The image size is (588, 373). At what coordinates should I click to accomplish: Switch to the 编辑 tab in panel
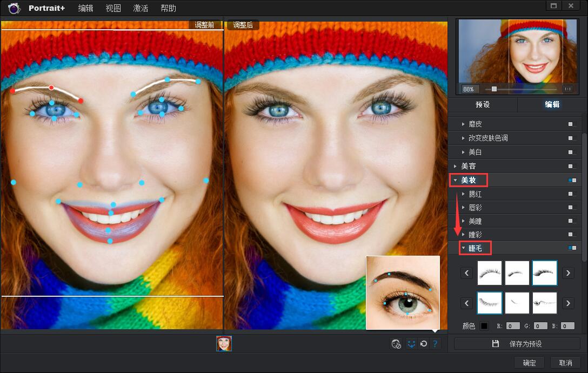pyautogui.click(x=552, y=104)
